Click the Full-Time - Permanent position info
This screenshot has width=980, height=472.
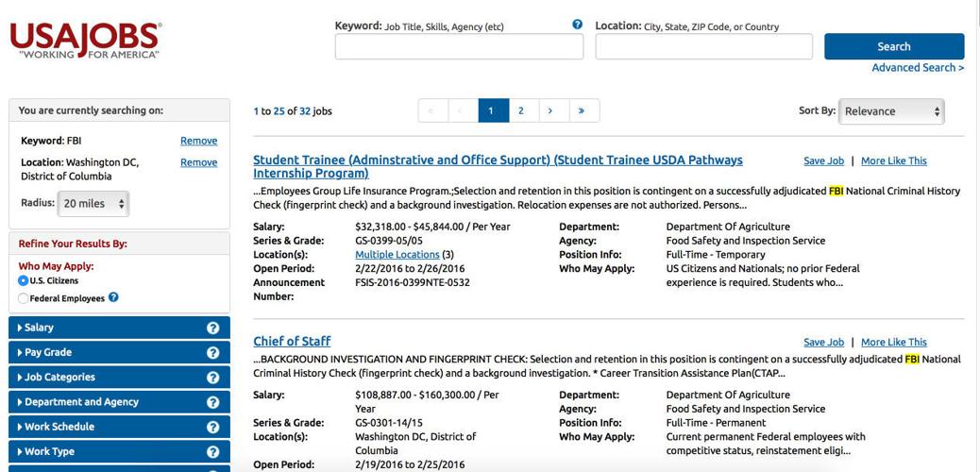point(717,423)
